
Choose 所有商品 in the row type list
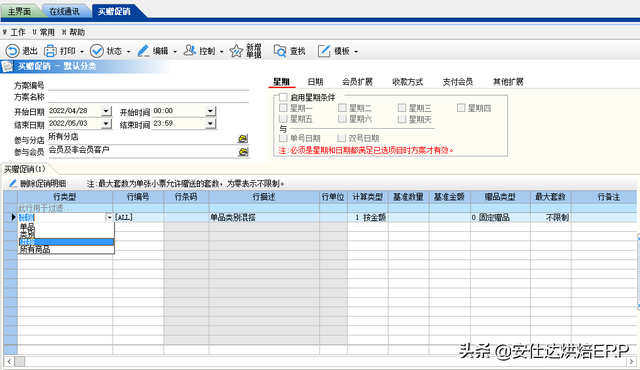pyautogui.click(x=66, y=250)
